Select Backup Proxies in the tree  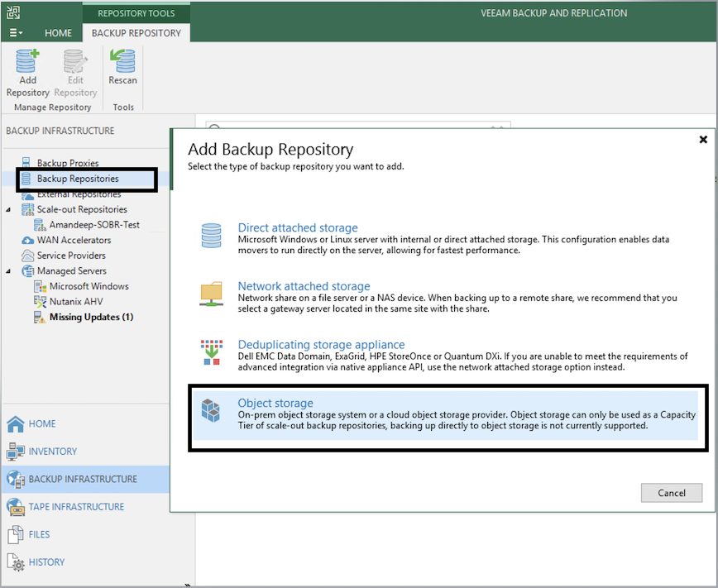(x=67, y=164)
